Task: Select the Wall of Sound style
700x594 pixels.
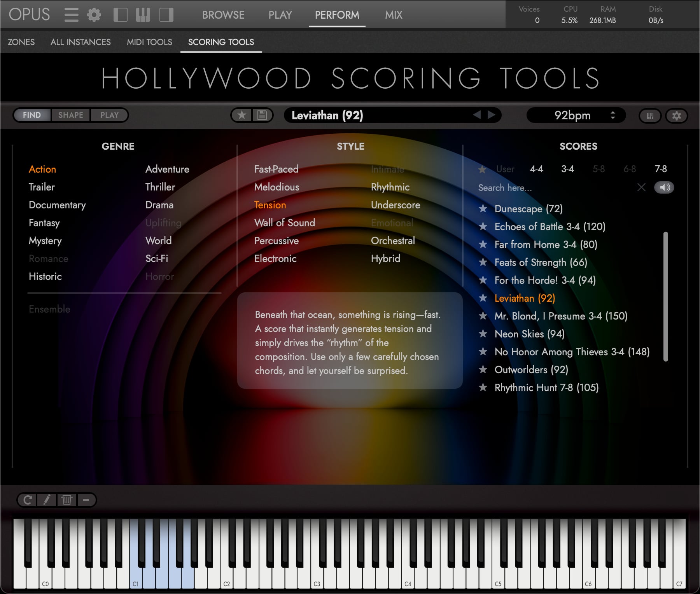Action: click(x=285, y=223)
